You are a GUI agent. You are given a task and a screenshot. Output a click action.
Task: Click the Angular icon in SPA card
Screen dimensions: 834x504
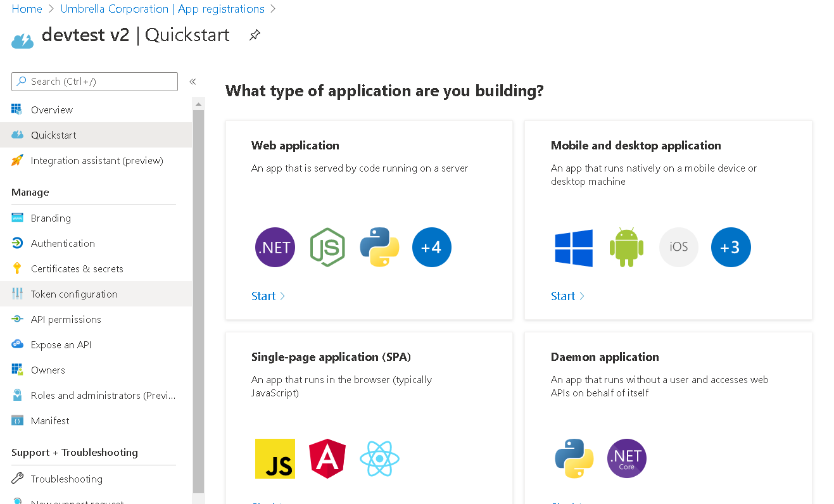pos(327,458)
